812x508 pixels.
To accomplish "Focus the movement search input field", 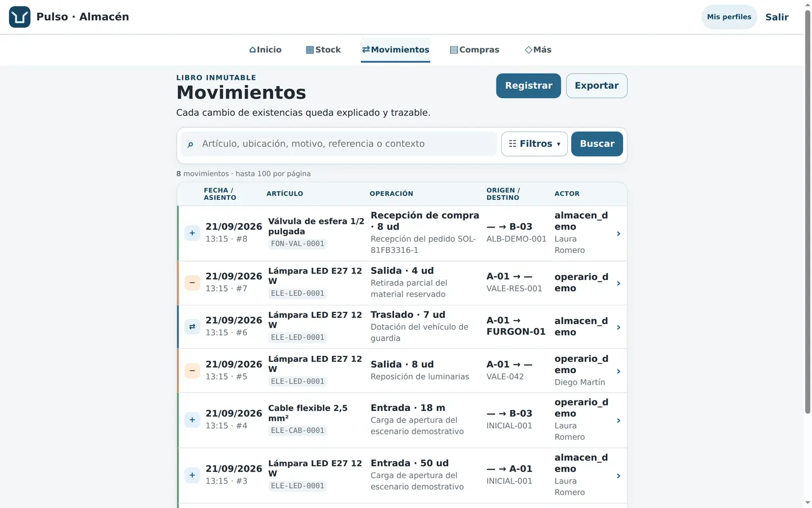I will tap(339, 144).
